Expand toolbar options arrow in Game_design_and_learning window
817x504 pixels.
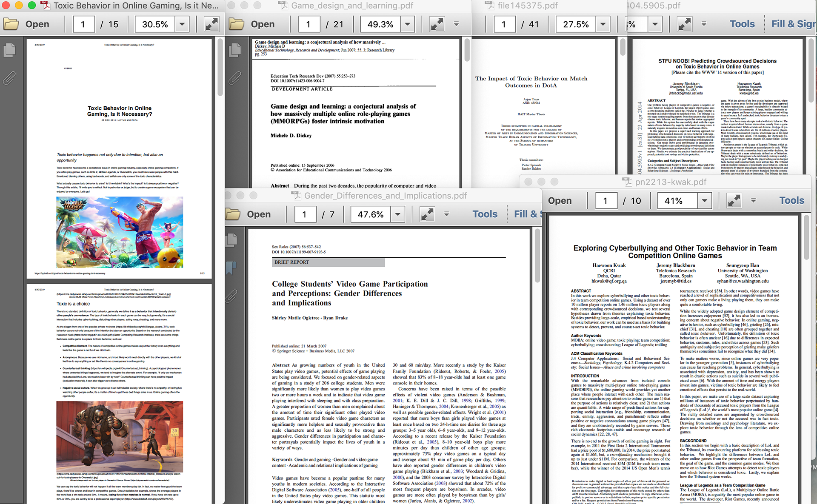(456, 24)
